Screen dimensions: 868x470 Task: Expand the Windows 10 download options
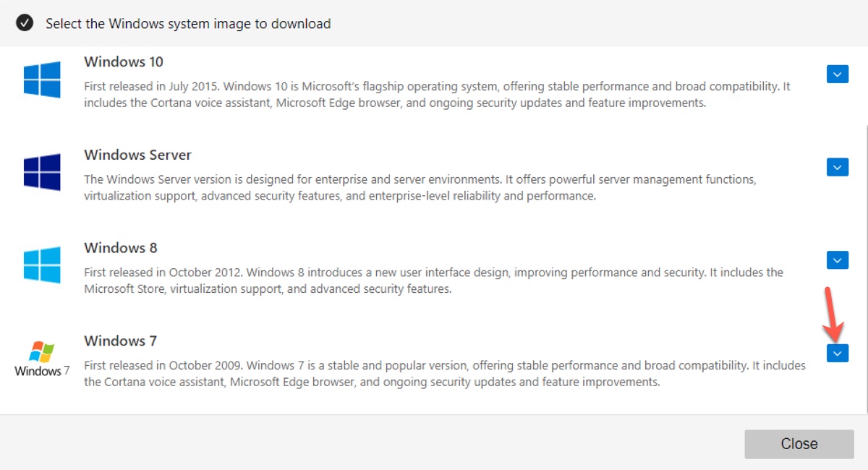click(x=837, y=74)
